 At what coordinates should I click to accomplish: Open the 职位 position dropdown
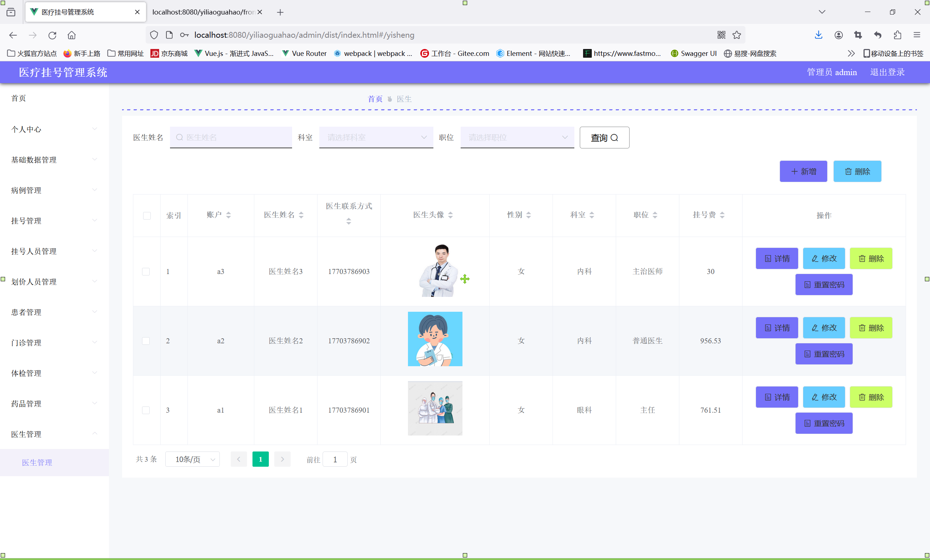[517, 138]
